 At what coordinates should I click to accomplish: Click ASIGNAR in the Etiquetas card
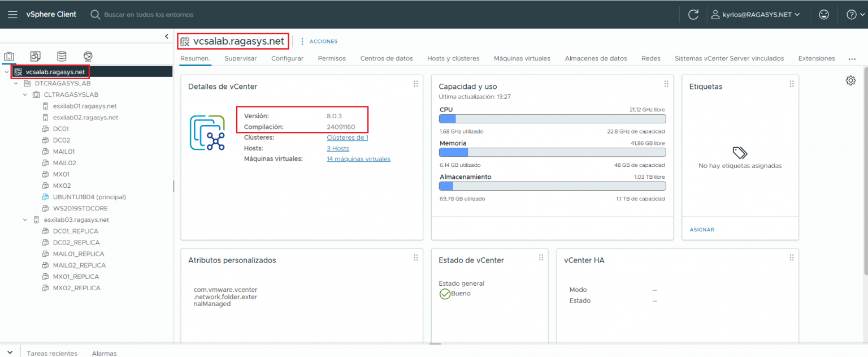[702, 230]
